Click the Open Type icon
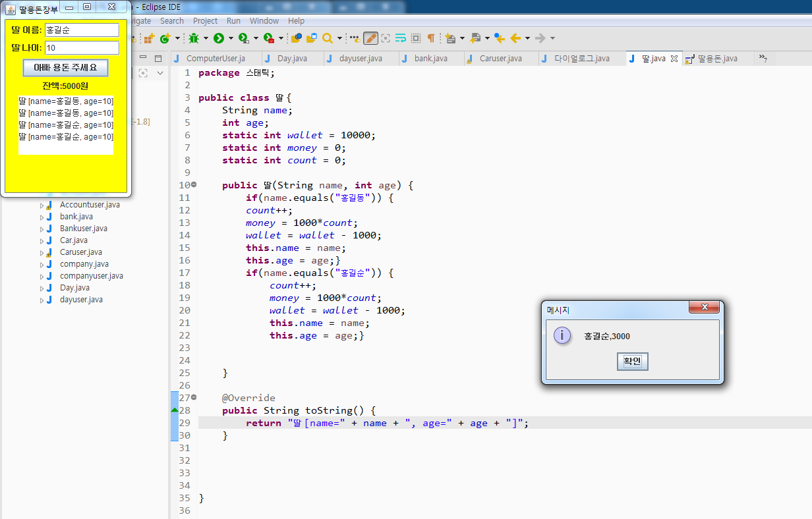The height and width of the screenshot is (519, 812). point(296,38)
